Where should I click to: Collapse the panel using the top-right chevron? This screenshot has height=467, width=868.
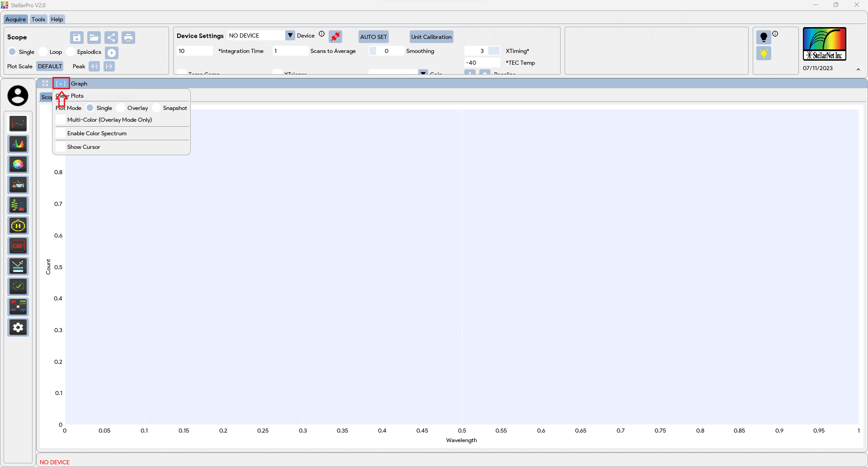[859, 69]
